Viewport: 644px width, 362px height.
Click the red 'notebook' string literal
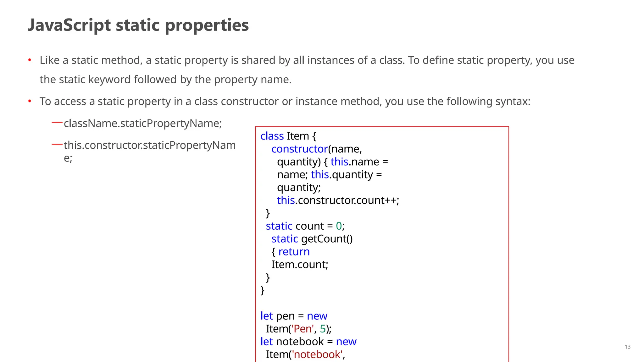click(x=317, y=354)
